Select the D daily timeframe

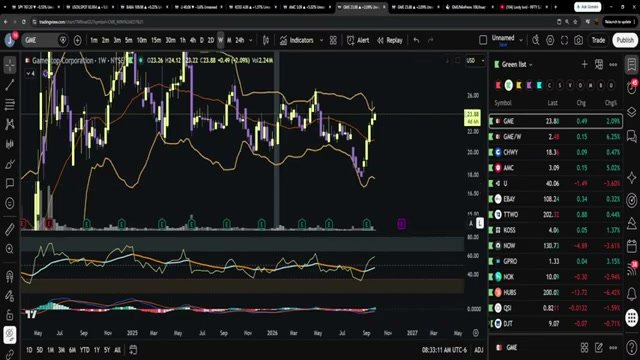tap(202, 40)
